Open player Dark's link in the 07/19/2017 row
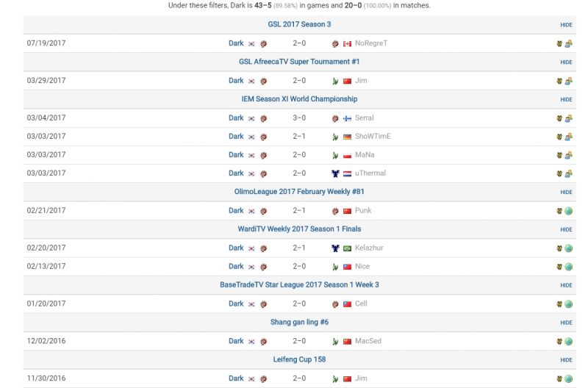The width and height of the screenshot is (588, 388). point(236,43)
